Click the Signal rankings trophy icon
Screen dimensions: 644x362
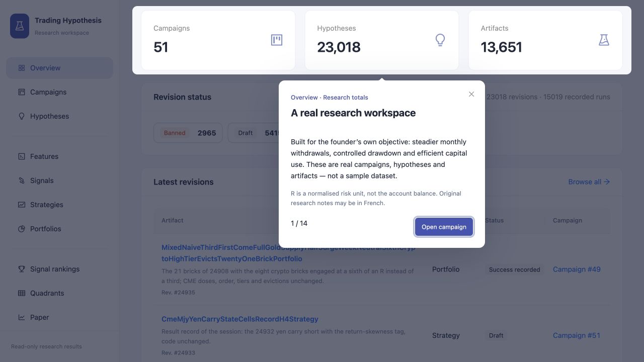click(x=22, y=269)
